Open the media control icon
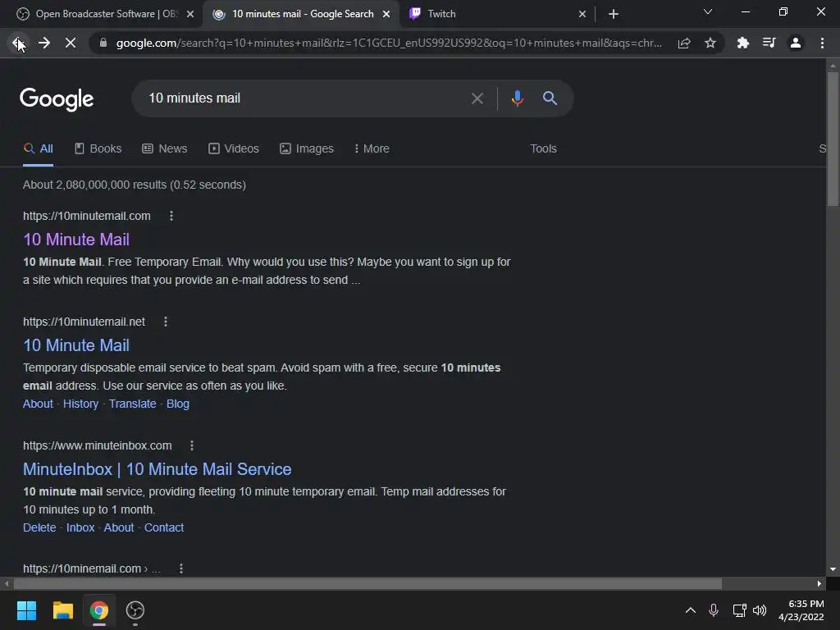Image resolution: width=840 pixels, height=630 pixels. 769,43
